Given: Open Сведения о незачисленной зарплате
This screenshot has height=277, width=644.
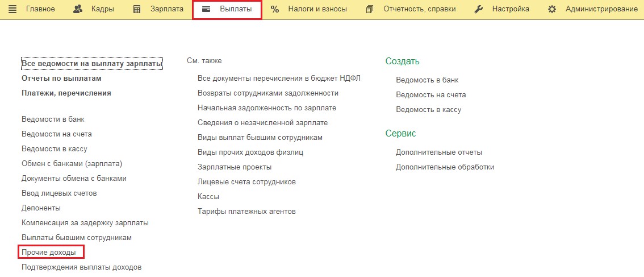Looking at the screenshot, I should click(x=262, y=123).
